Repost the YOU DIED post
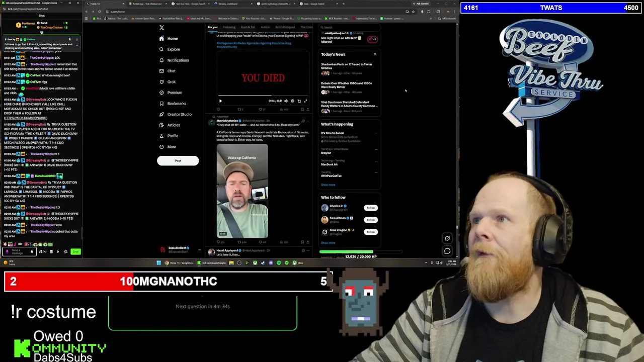Screen dimensions: 644x362 coord(240,109)
